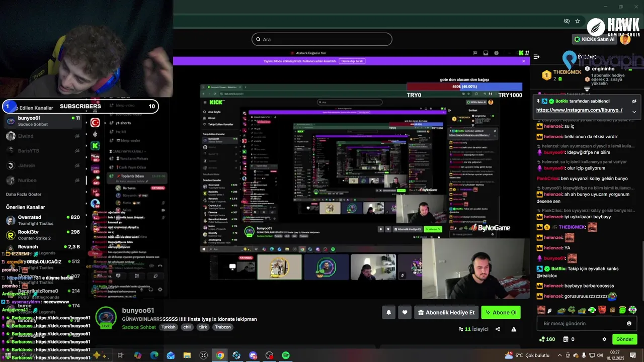644x362 pixels.
Task: Open the Kick shop icon next to 0
Action: [x=566, y=339]
